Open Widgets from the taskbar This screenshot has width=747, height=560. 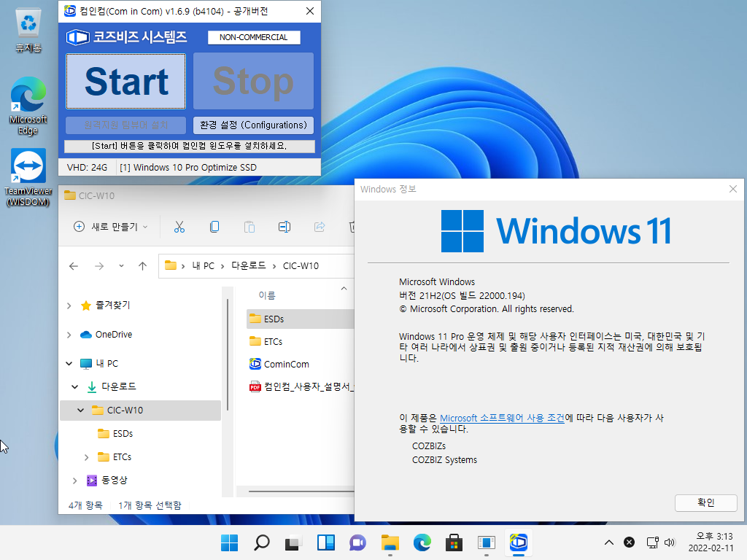[x=326, y=542]
